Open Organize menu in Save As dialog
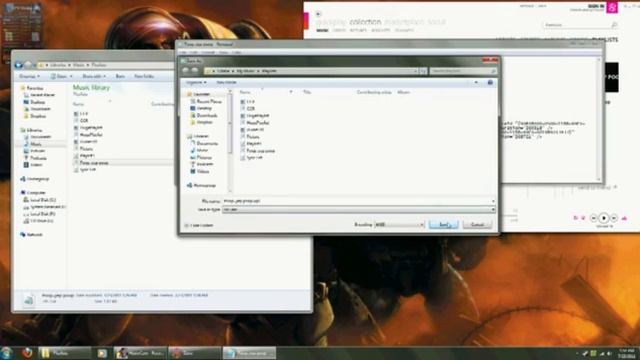The image size is (640, 360). [x=196, y=82]
